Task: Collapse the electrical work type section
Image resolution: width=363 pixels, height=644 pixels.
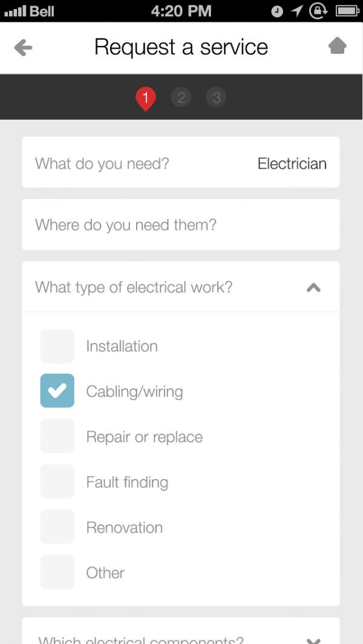Action: coord(313,288)
